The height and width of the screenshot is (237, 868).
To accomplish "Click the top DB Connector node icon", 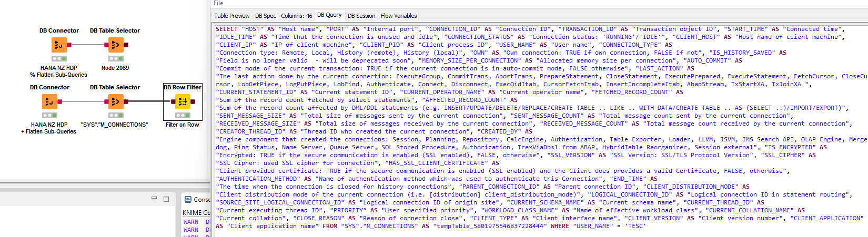I will [59, 45].
